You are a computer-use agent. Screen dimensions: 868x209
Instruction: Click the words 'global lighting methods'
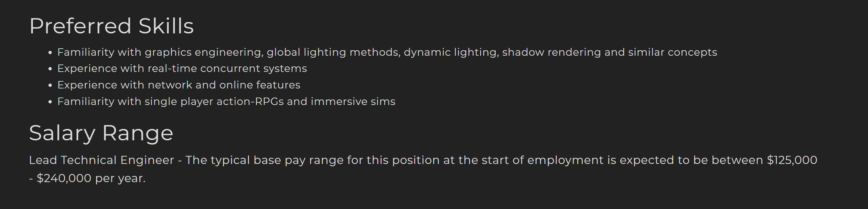[x=334, y=52]
